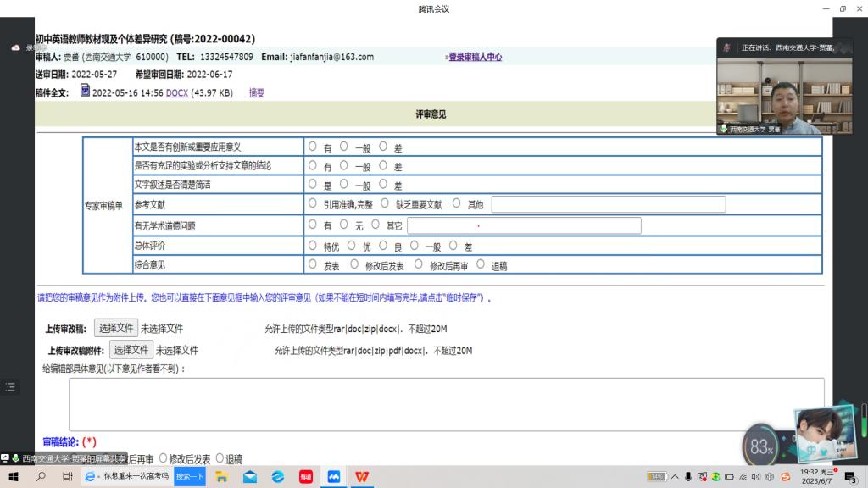Viewport: 868px width, 488px height.
Task: Open the sidebar list menu on left edge
Action: pos(10,387)
